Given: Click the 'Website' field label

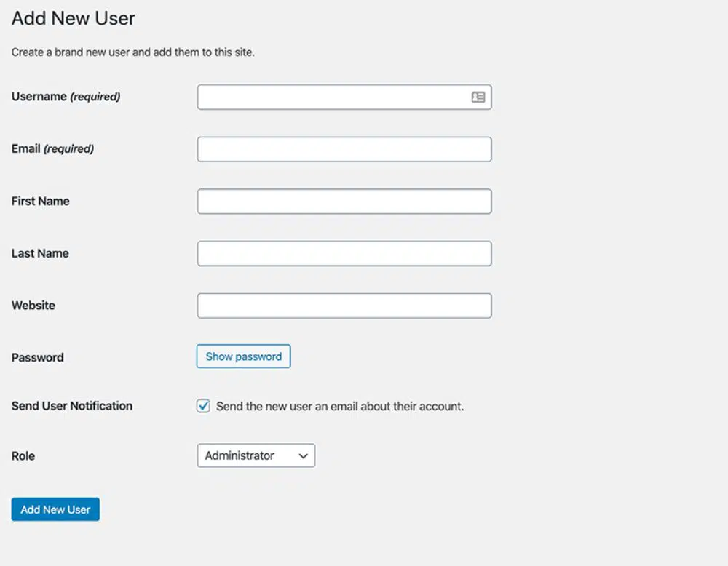Looking at the screenshot, I should pyautogui.click(x=33, y=306).
